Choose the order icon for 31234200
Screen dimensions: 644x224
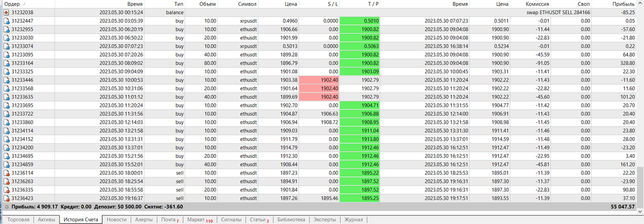(x=6, y=148)
